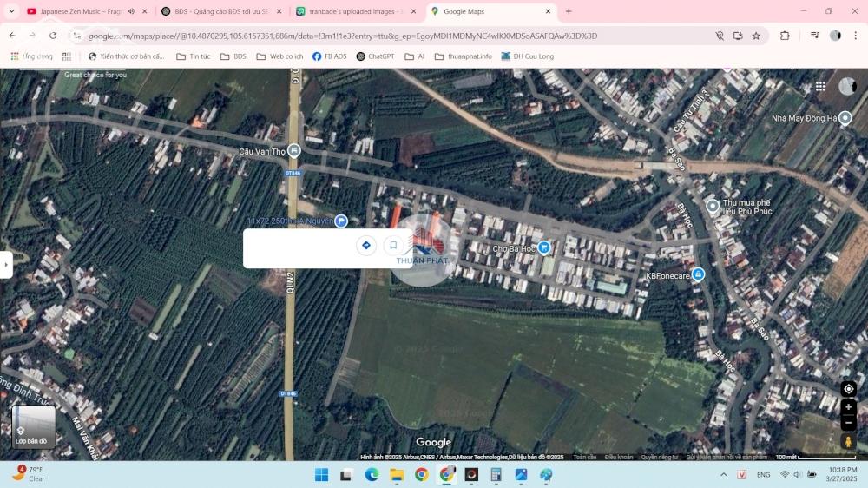Click the Nhà Máy Đông Hà marker
This screenshot has width=868, height=488.
tap(845, 118)
